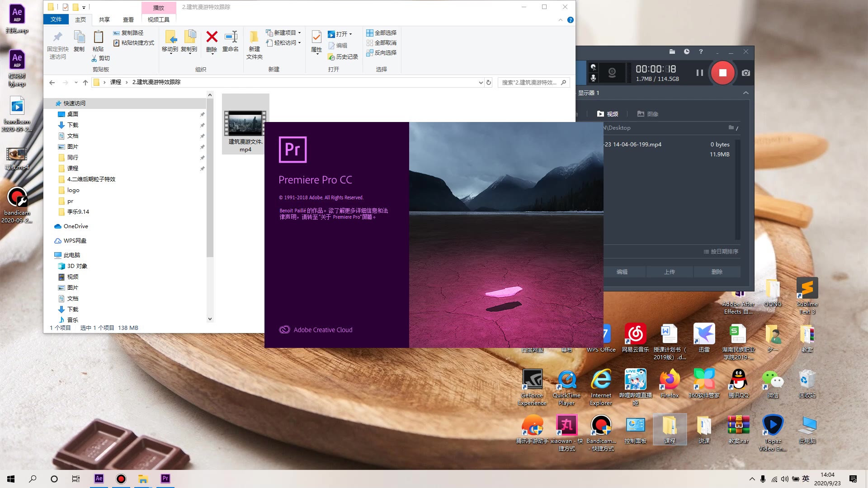Toggle Bandicam mouse cursor effects icon
Screen dimensions: 868x488
[x=593, y=67]
